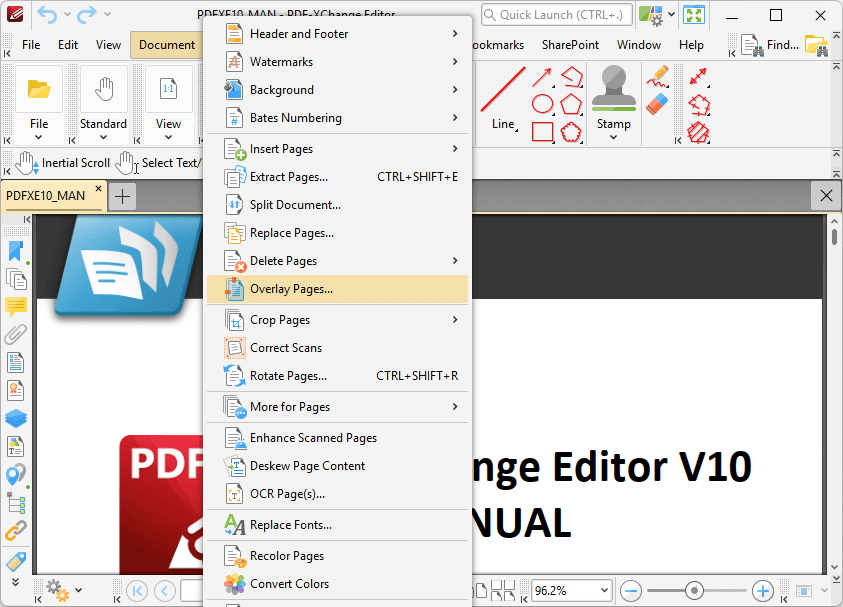Expand the Insert Pages submenu arrow
Screen dimensions: 843x607
[455, 149]
